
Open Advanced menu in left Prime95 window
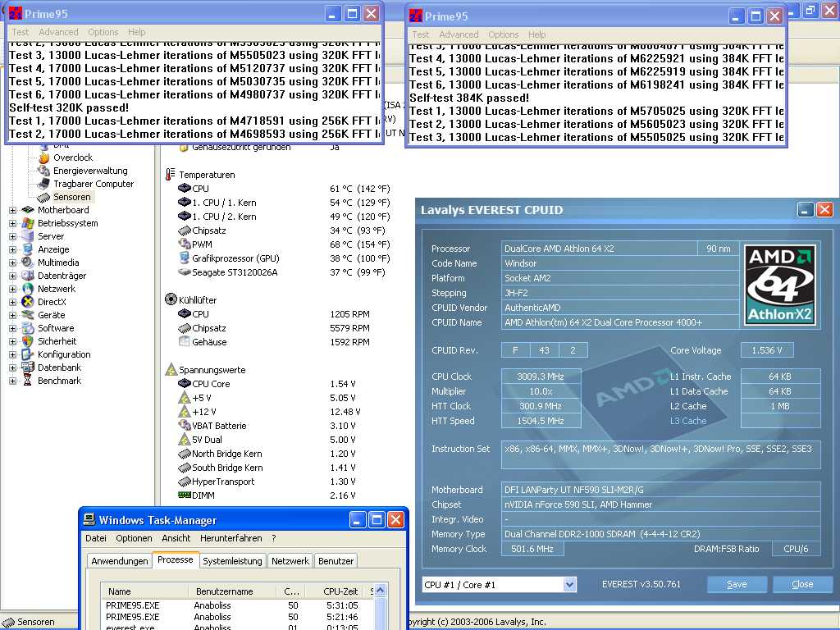coord(58,32)
